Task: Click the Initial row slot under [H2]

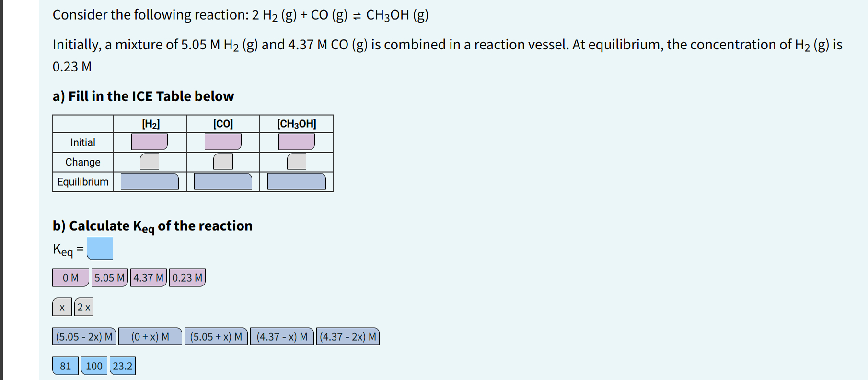Action: click(x=149, y=142)
